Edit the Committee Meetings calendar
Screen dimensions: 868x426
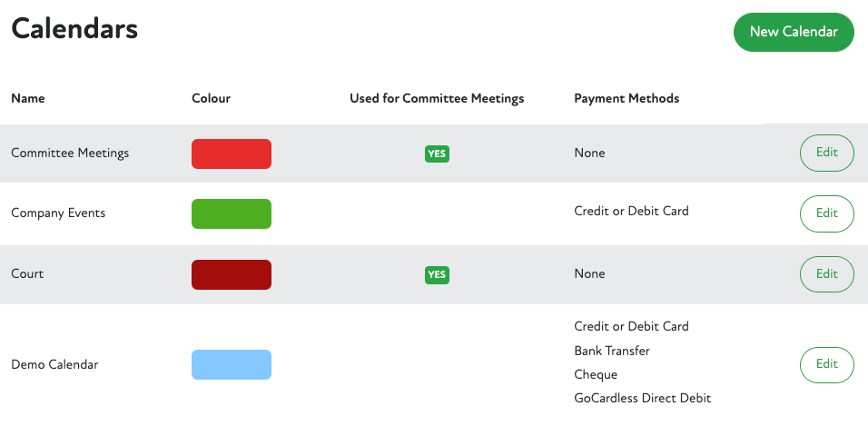826,153
